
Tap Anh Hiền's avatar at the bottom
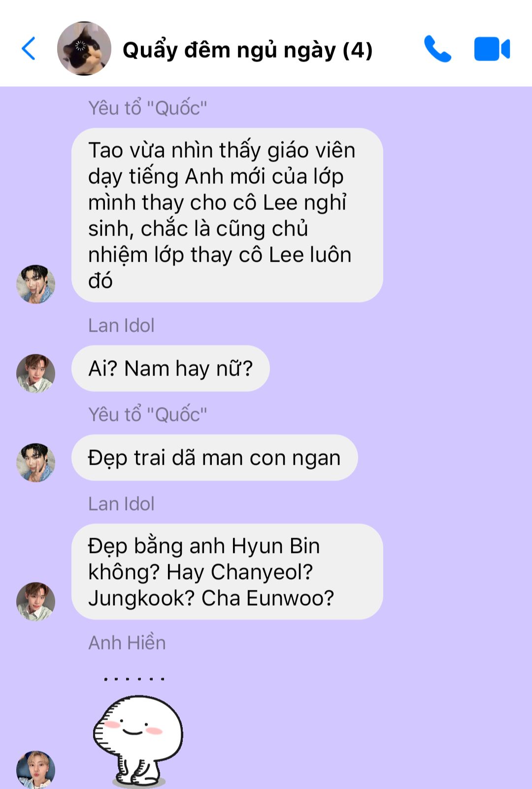click(x=35, y=770)
